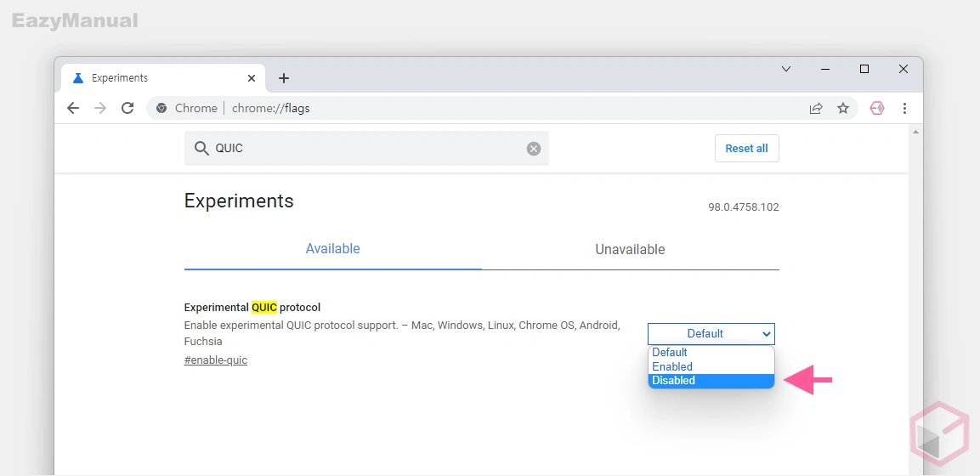Reload the chrome://flags page
This screenshot has width=980, height=476.
click(127, 108)
